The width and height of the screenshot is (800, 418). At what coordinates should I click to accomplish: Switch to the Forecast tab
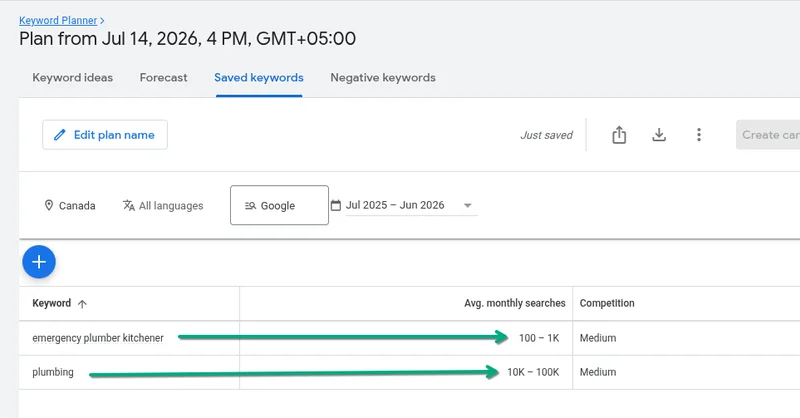click(x=163, y=78)
